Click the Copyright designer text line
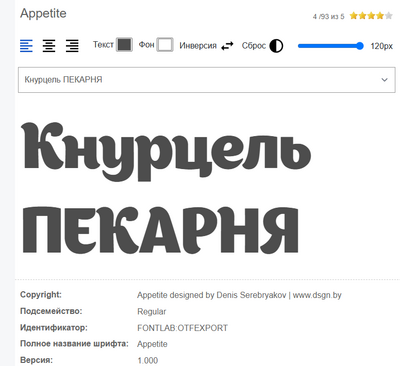Screen dimensions: 400x366 (239, 295)
